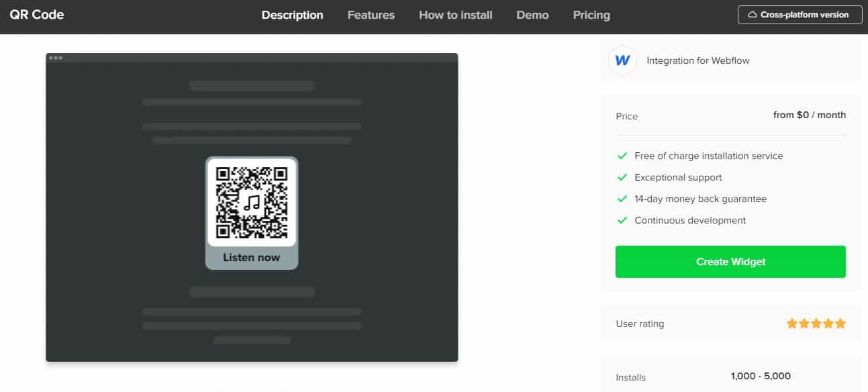The image size is (868, 392).
Task: Click the QR Code page title
Action: point(37,14)
